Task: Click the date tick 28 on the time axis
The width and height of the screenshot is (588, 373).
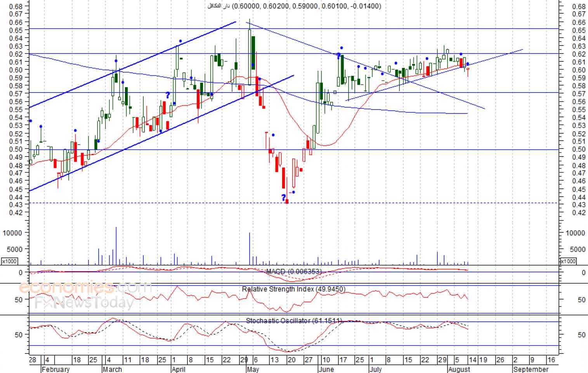Action: tap(33, 360)
